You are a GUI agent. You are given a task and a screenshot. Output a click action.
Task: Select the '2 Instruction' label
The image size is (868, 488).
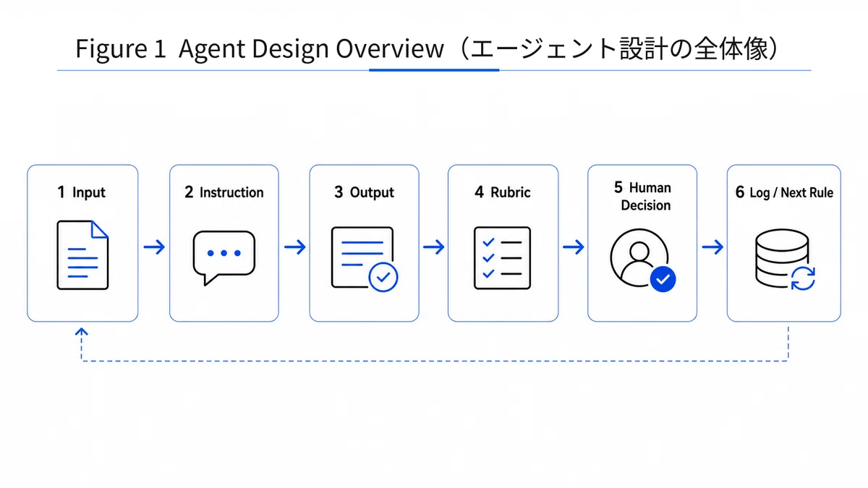(224, 192)
